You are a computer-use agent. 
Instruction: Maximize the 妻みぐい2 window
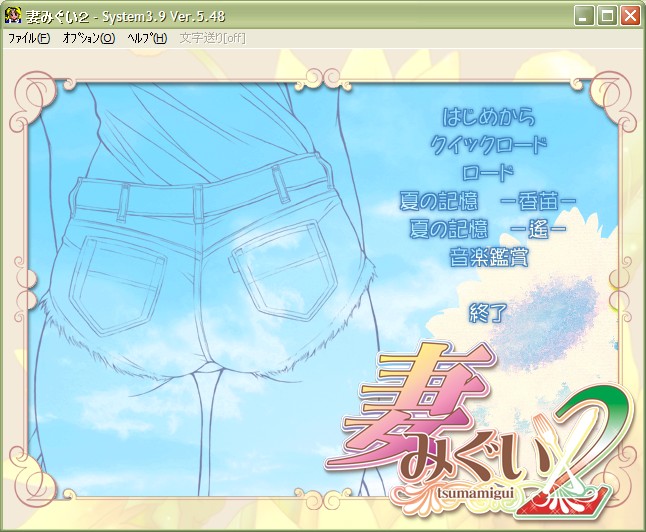point(607,16)
